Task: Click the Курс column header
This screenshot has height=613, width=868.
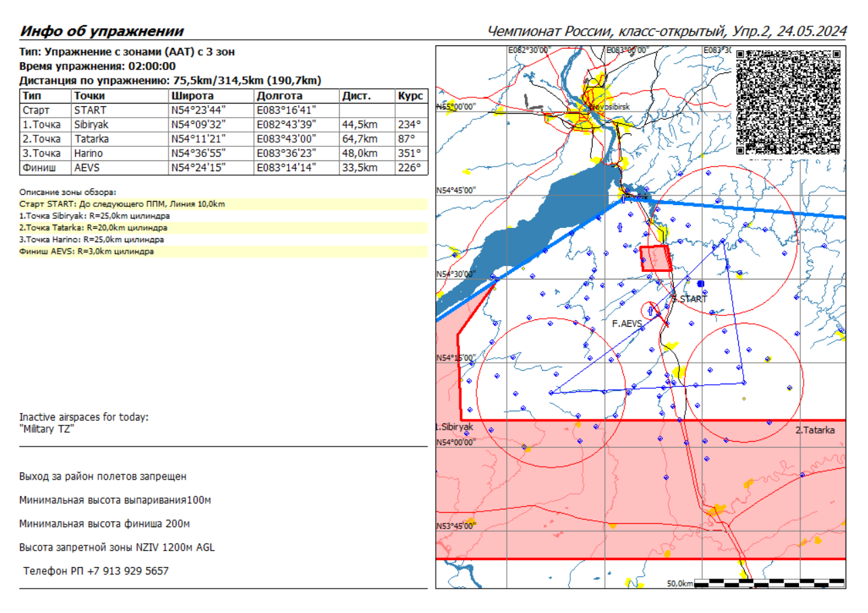Action: click(x=410, y=96)
